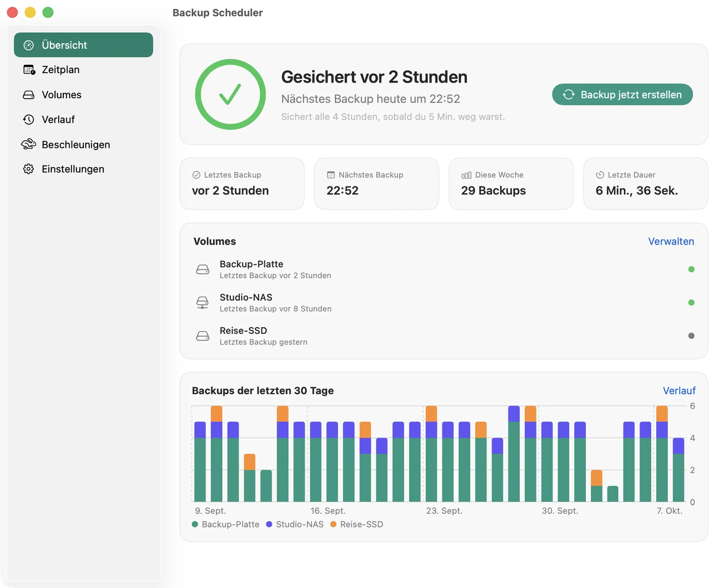Click the Übersicht gauge icon
Image resolution: width=727 pixels, height=588 pixels.
29,45
